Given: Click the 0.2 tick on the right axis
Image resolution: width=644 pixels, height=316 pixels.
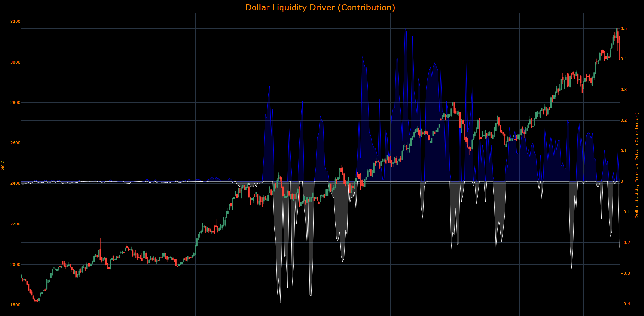Looking at the screenshot, I should point(623,120).
